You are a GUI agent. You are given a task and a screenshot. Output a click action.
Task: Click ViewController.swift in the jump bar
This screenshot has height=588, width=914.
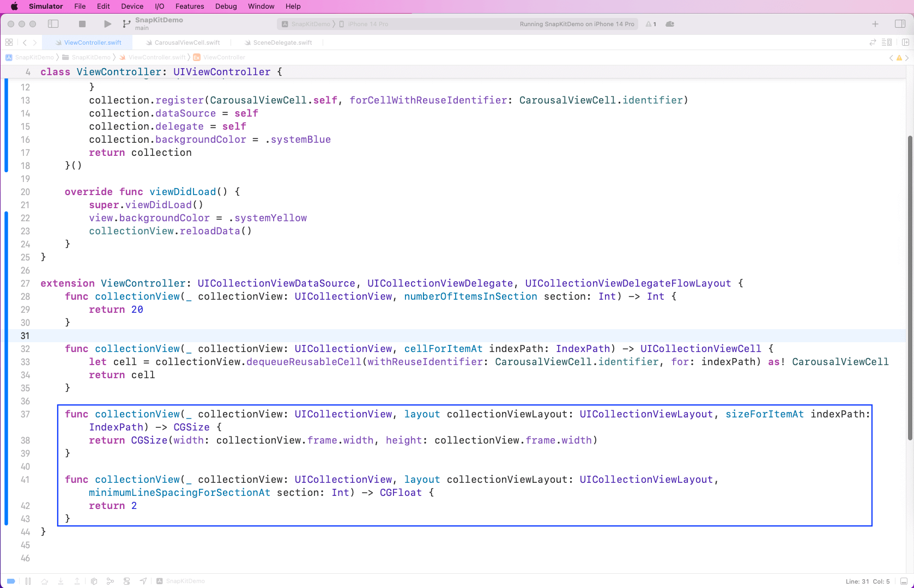pyautogui.click(x=156, y=57)
